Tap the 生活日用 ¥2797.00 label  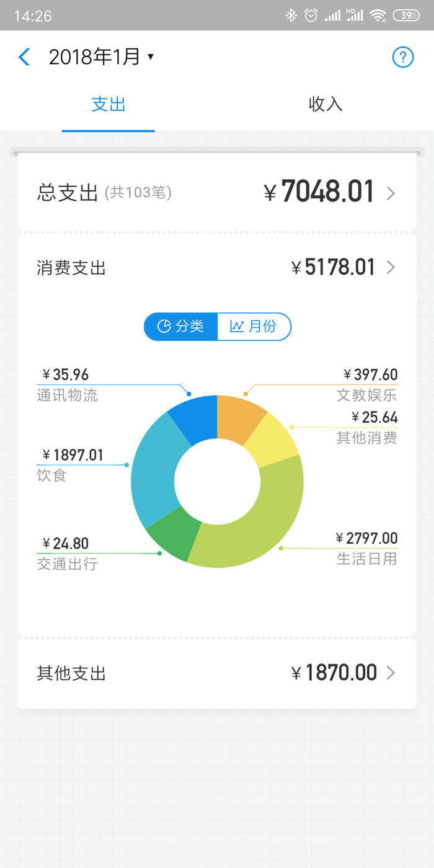click(x=366, y=548)
